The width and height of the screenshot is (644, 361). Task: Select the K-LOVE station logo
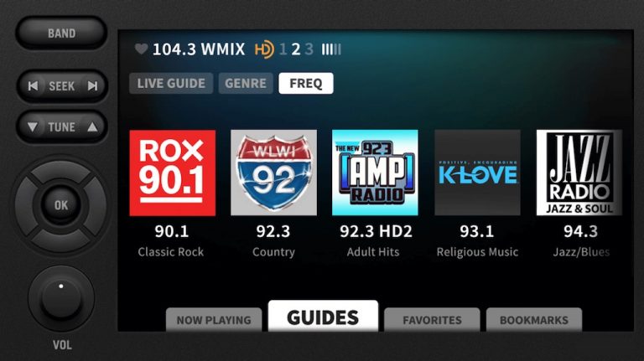point(477,173)
